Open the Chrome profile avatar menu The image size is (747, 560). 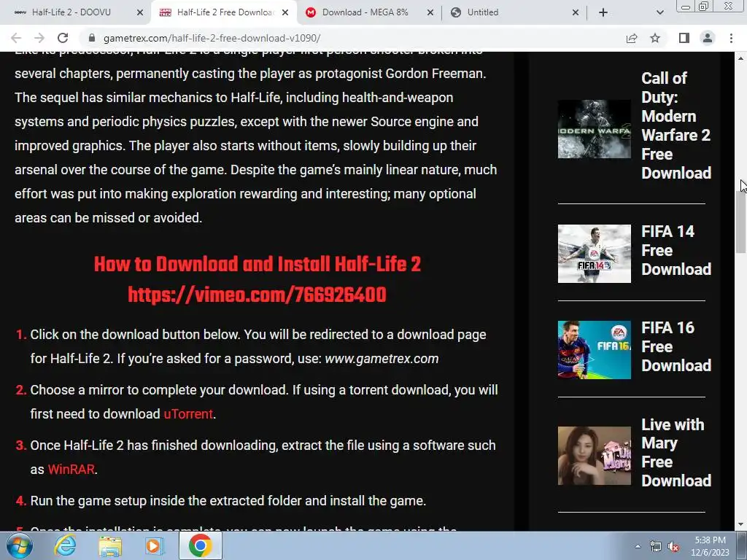708,38
